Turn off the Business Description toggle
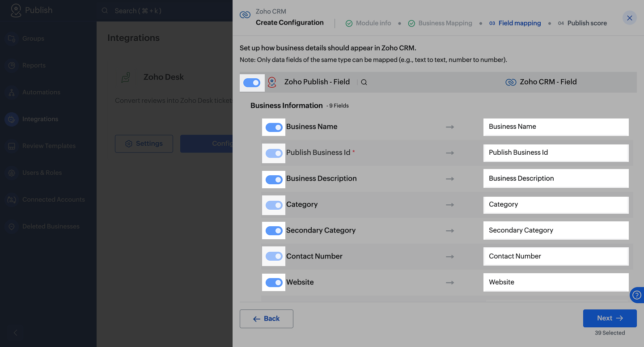Viewport: 644px width, 347px height. click(274, 179)
